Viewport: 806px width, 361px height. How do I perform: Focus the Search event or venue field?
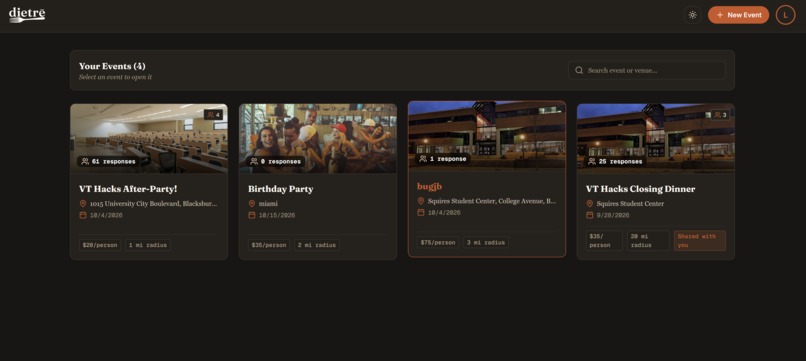[x=647, y=70]
